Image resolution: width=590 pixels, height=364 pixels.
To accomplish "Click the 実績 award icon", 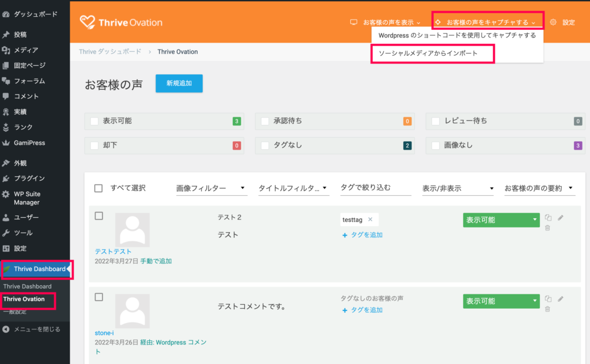I will [6, 112].
